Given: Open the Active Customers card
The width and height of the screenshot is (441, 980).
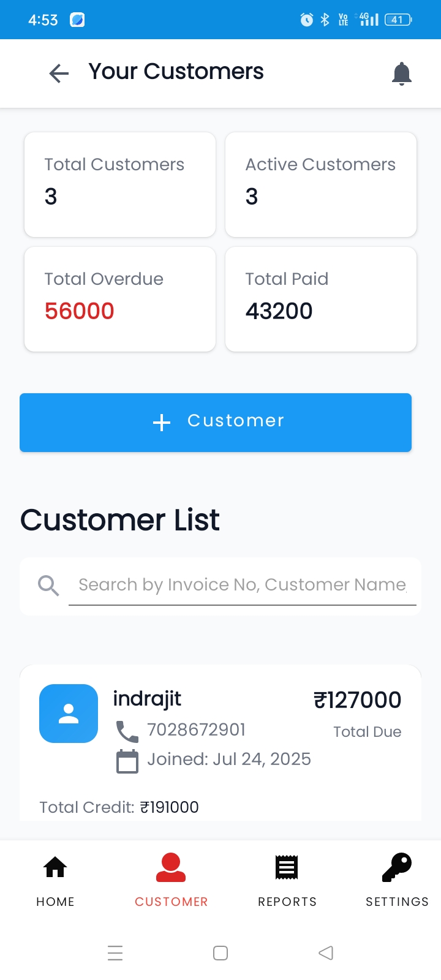Looking at the screenshot, I should coord(321,184).
